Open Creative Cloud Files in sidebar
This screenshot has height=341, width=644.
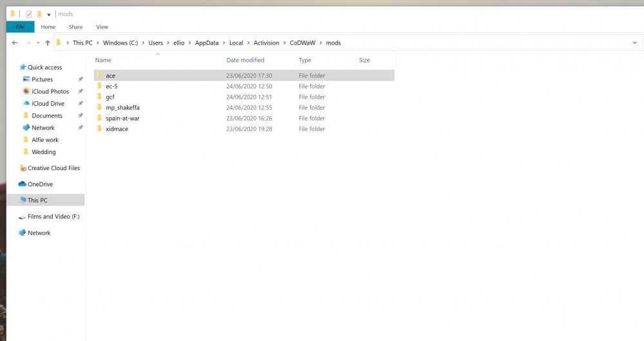click(x=53, y=168)
